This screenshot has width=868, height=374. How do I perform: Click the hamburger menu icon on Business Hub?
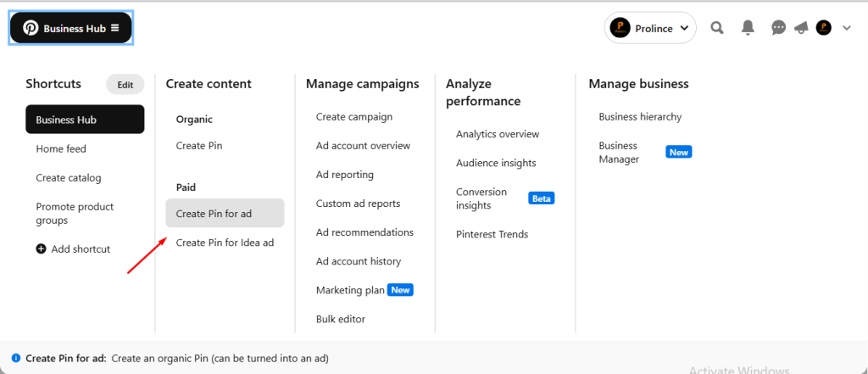[x=115, y=28]
